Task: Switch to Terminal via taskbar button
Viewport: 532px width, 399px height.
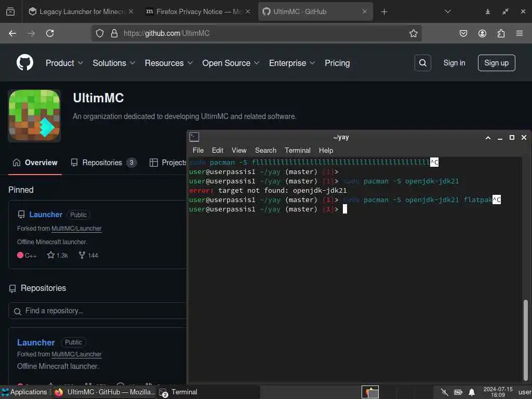Action: tap(208, 392)
